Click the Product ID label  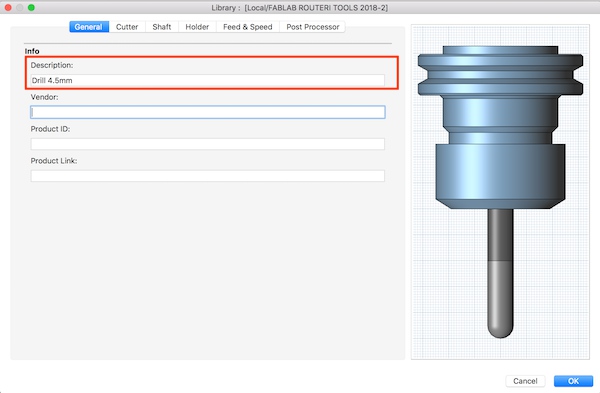pos(50,129)
